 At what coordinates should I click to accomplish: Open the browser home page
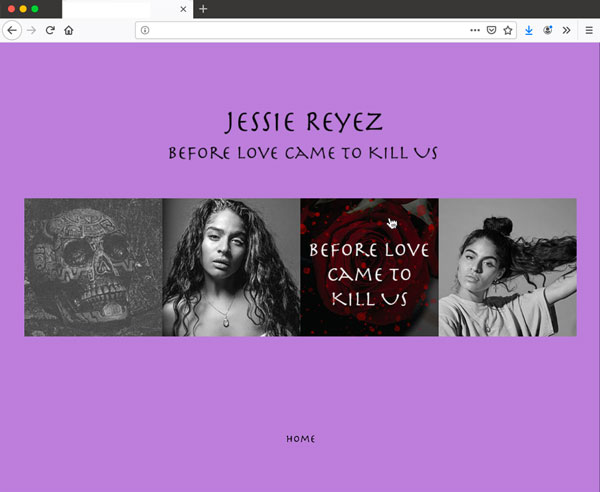(68, 30)
